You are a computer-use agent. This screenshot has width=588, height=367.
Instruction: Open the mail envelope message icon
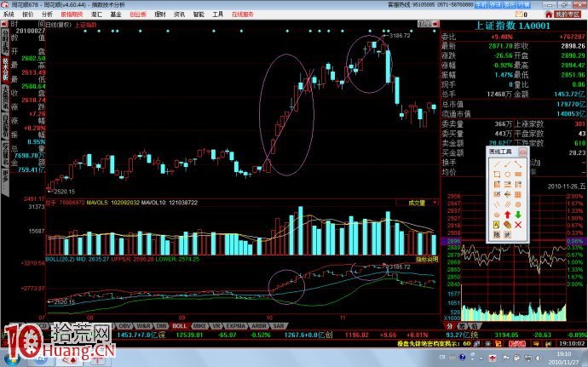[519, 14]
